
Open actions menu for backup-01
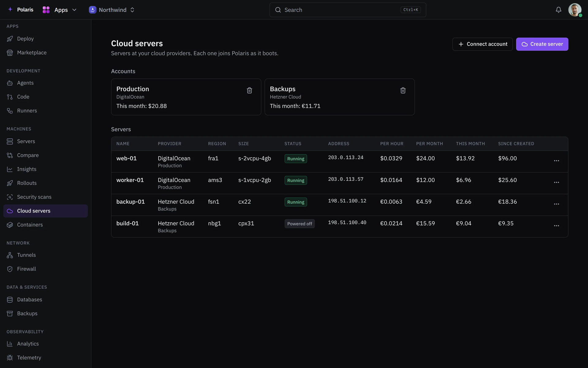[x=556, y=204]
